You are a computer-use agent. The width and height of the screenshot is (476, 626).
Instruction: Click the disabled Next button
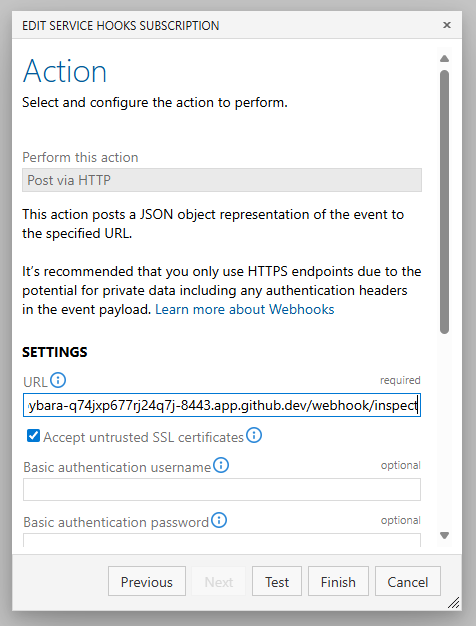pyautogui.click(x=219, y=581)
